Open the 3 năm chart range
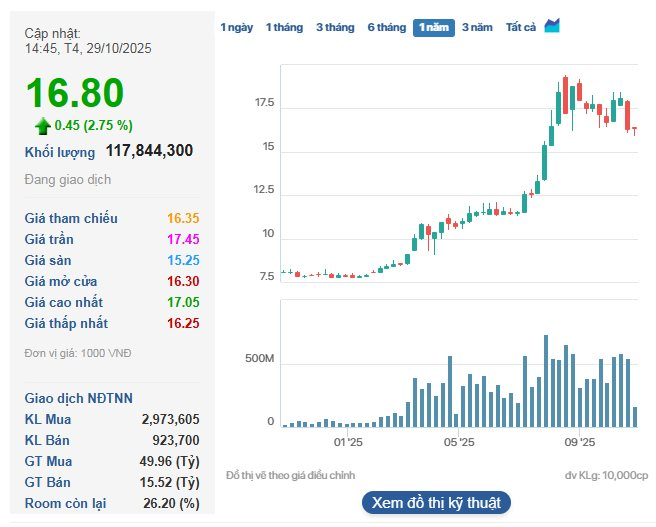Viewport: 656px width, 527px height. tap(477, 27)
